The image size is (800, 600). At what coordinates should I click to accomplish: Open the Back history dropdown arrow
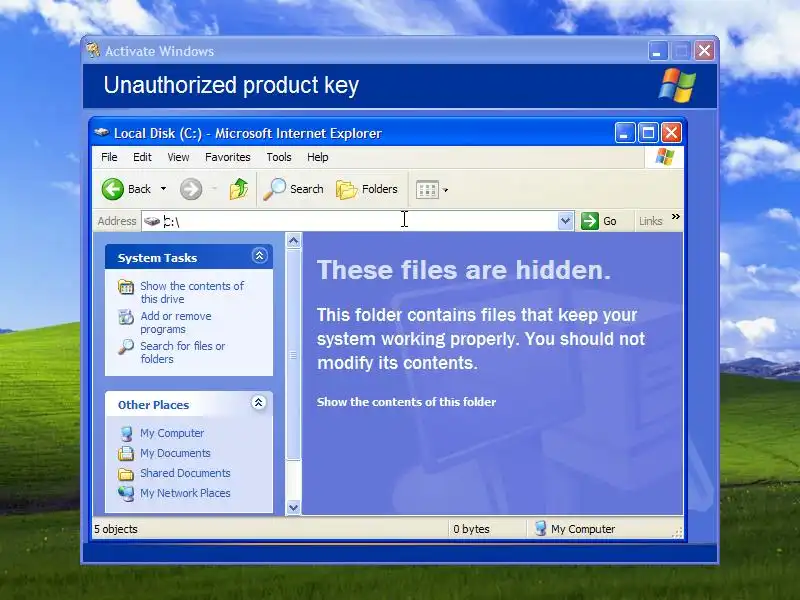(163, 189)
